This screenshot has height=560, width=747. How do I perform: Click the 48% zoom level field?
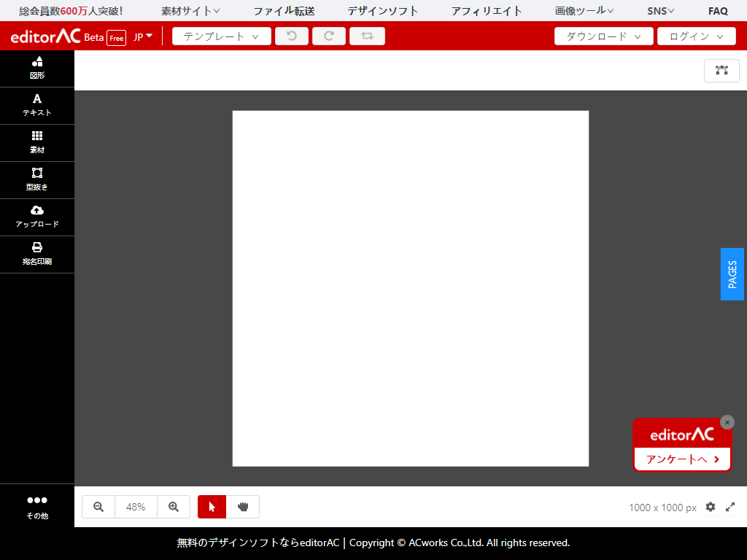click(x=136, y=507)
